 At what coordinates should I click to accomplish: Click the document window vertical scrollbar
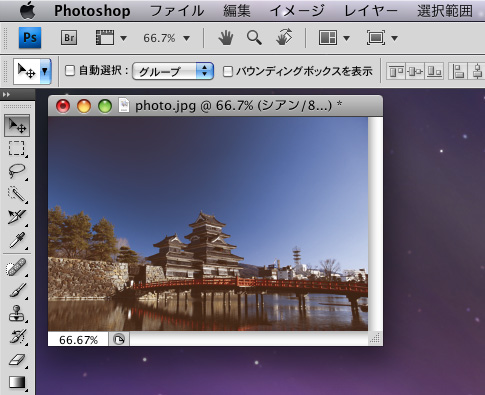(x=375, y=224)
